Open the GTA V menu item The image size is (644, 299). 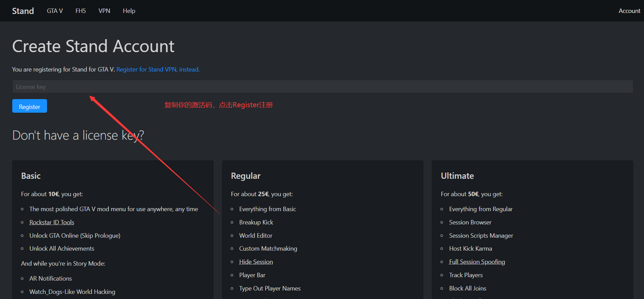pyautogui.click(x=55, y=11)
